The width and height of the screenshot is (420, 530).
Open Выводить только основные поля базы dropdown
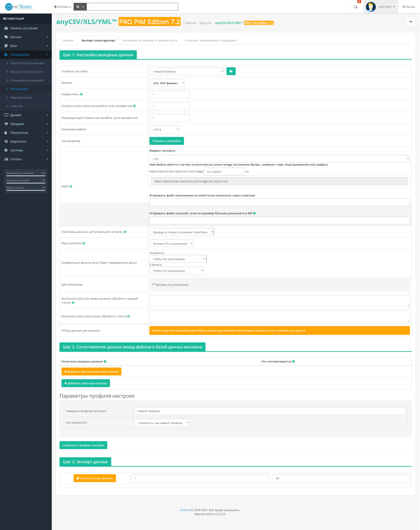click(182, 232)
